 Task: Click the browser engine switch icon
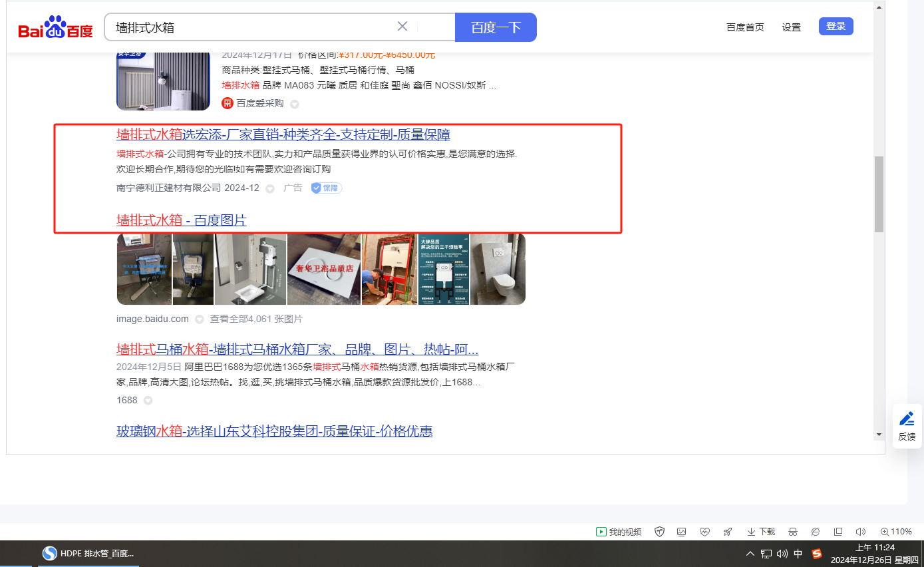816,532
